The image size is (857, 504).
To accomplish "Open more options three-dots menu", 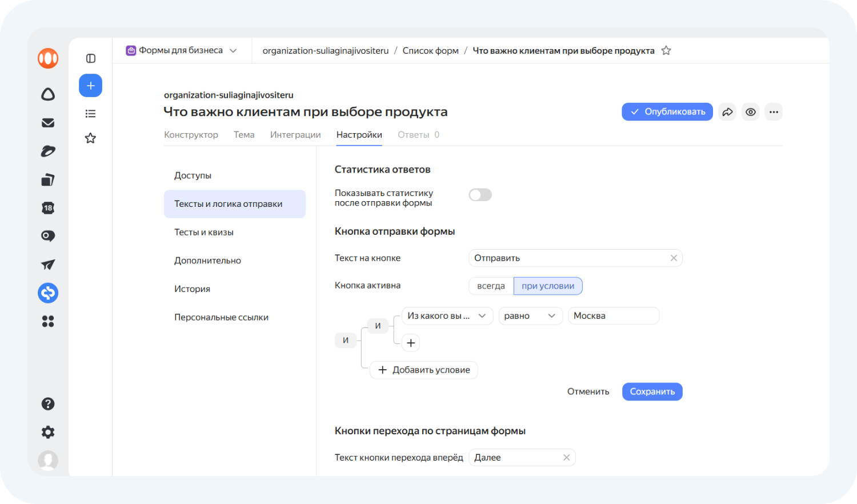I will tap(774, 112).
